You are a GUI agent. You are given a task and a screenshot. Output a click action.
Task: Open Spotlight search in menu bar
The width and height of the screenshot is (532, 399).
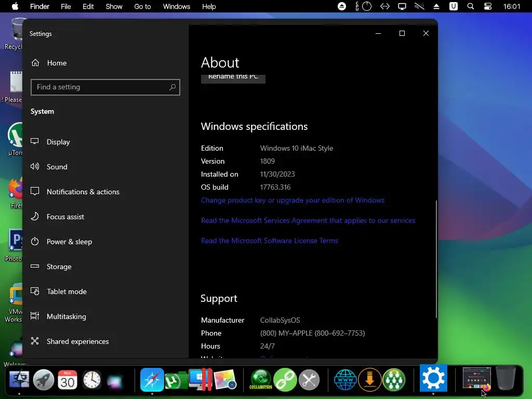(471, 6)
